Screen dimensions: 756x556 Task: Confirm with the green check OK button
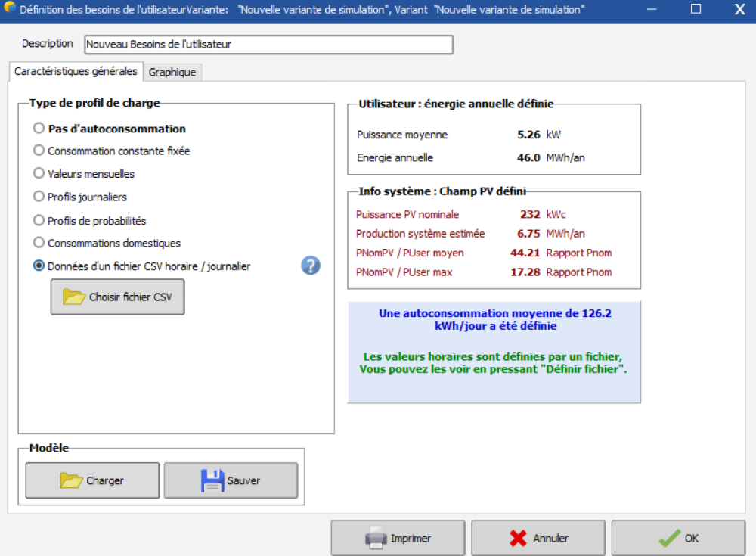(678, 539)
